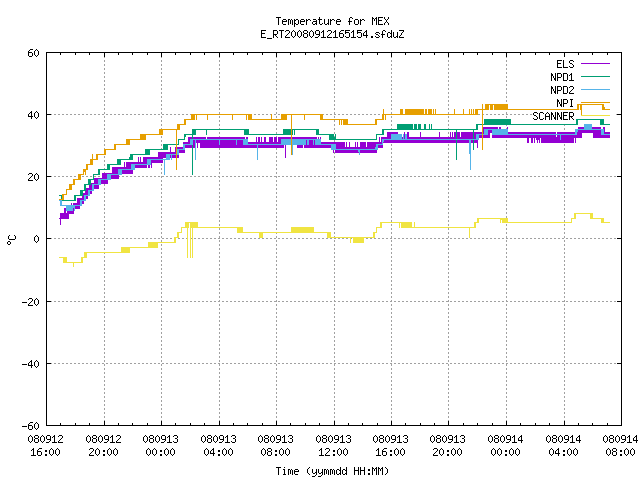Viewport: 640px width, 480px height.
Task: Click the y-axis tick label -60
Action: [x=31, y=426]
